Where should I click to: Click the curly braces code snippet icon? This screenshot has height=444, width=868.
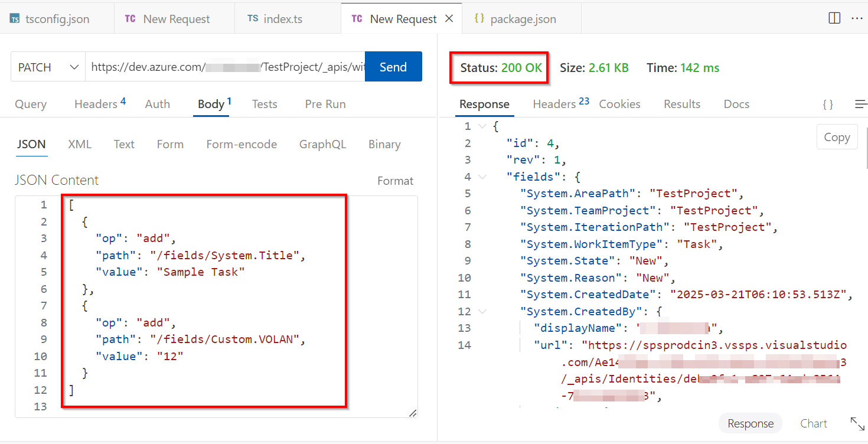828,105
